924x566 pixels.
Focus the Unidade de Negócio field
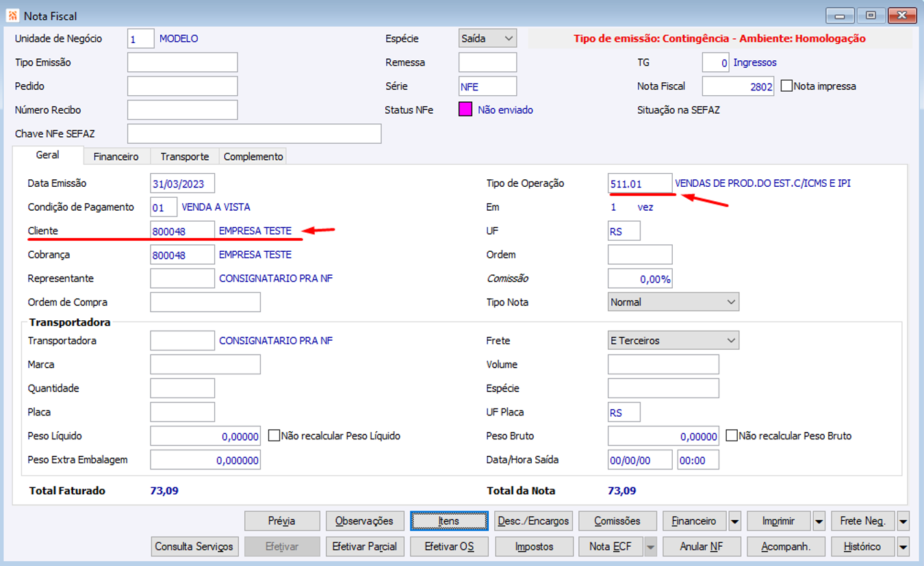[141, 39]
